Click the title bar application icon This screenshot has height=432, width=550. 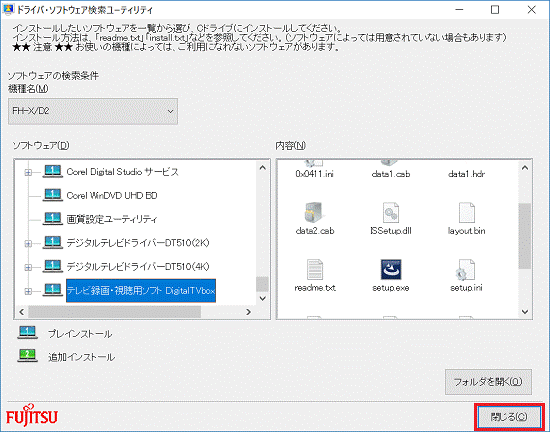pyautogui.click(x=8, y=9)
